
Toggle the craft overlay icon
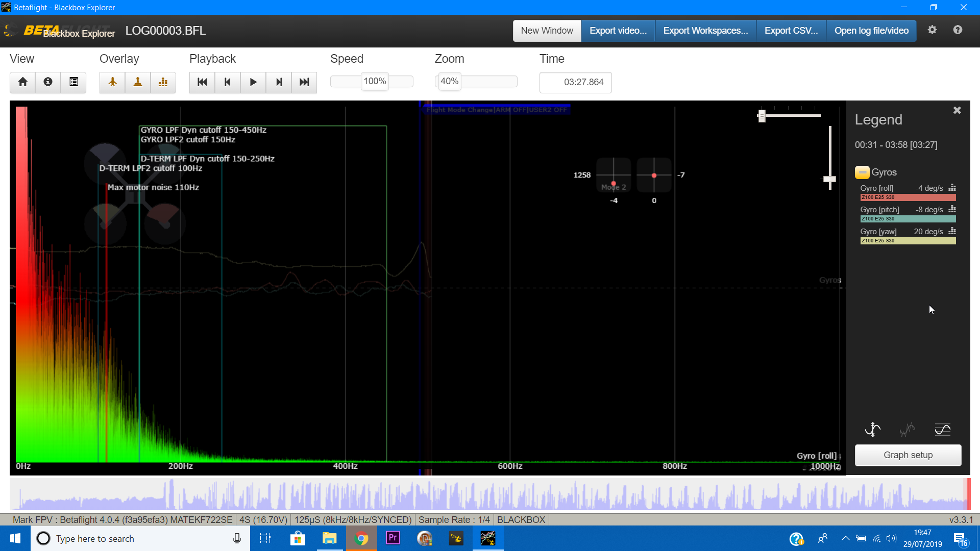pyautogui.click(x=112, y=82)
